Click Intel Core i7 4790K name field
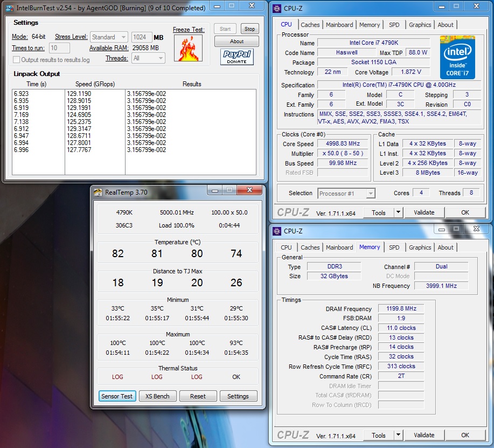Image resolution: width=494 pixels, height=448 pixels. pyautogui.click(x=374, y=43)
